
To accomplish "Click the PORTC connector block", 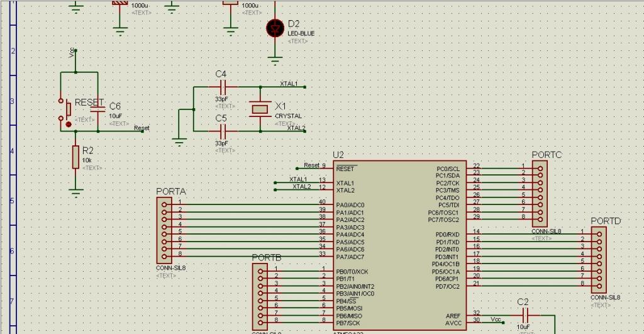I will click(x=540, y=194).
